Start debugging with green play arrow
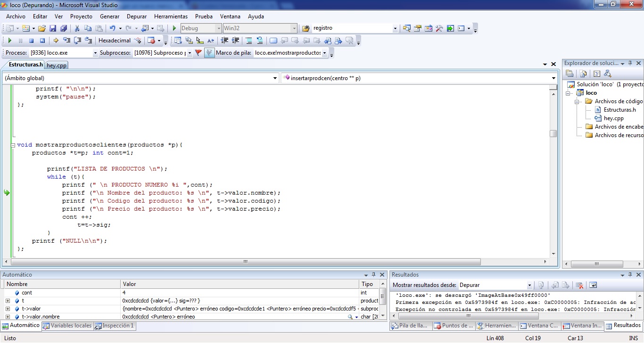The height and width of the screenshot is (343, 644). (x=174, y=28)
